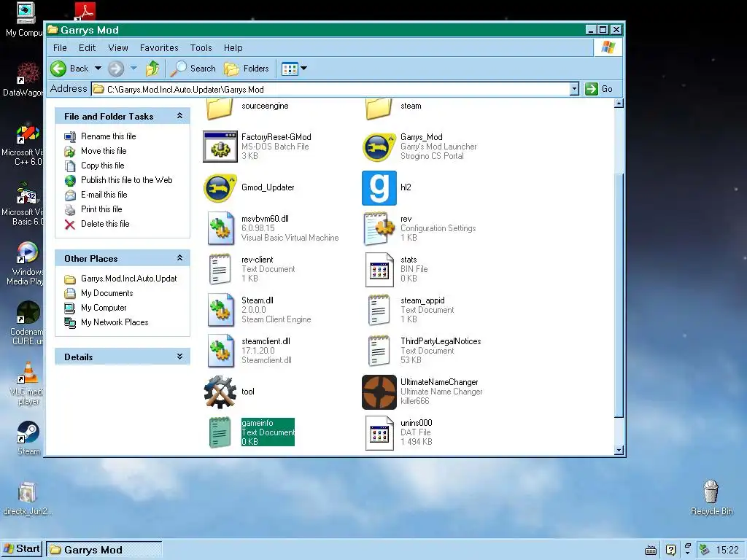Select the stats BIN file icon

coord(379,270)
